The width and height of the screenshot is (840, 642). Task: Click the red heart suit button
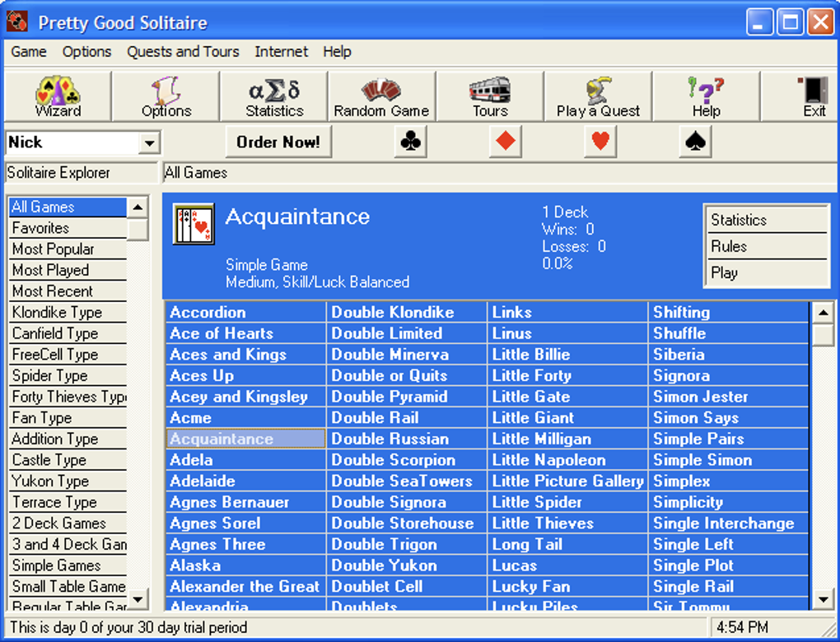coord(600,142)
